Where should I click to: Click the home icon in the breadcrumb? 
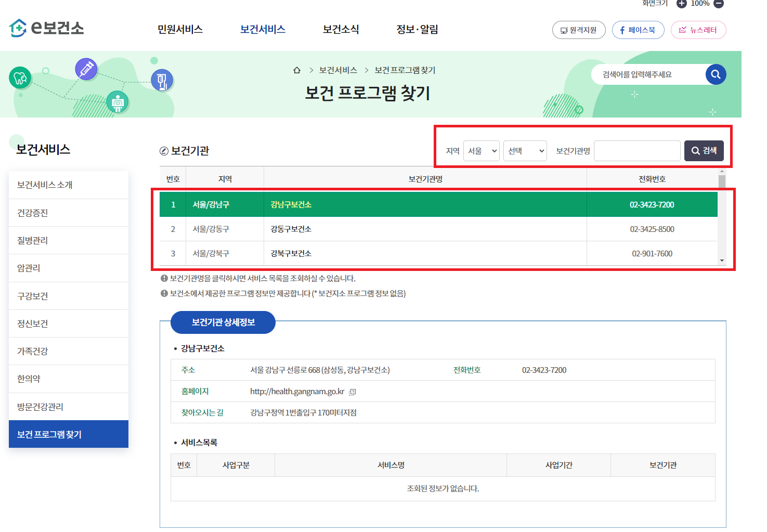click(x=297, y=70)
